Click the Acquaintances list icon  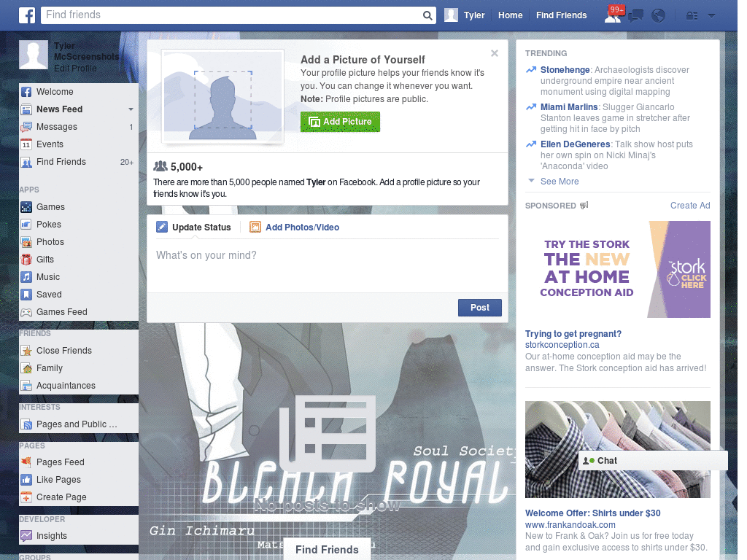coord(26,386)
